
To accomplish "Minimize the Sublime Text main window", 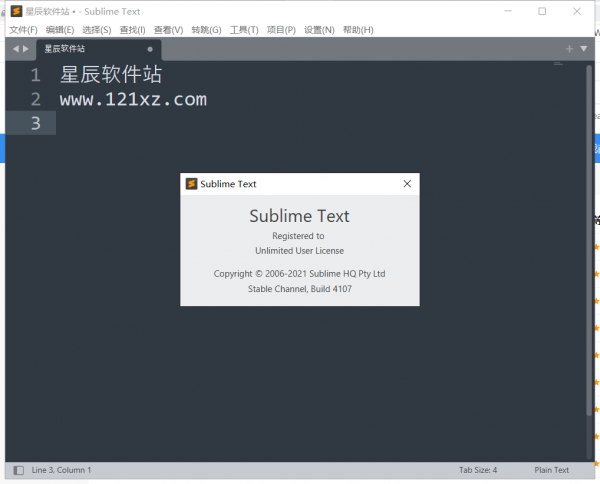I will [508, 11].
